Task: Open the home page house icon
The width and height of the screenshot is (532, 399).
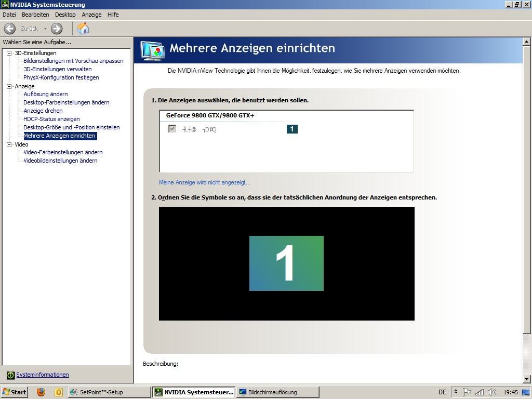Action: tap(83, 28)
